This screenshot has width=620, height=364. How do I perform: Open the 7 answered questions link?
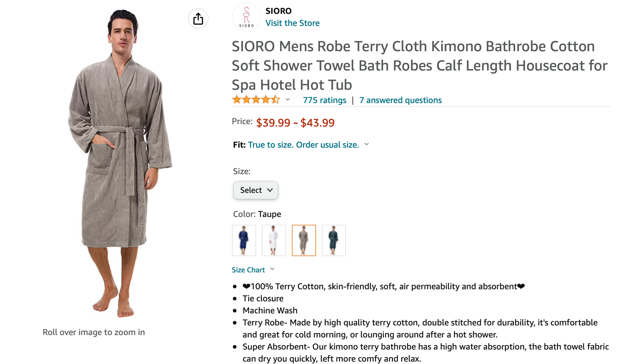click(400, 100)
